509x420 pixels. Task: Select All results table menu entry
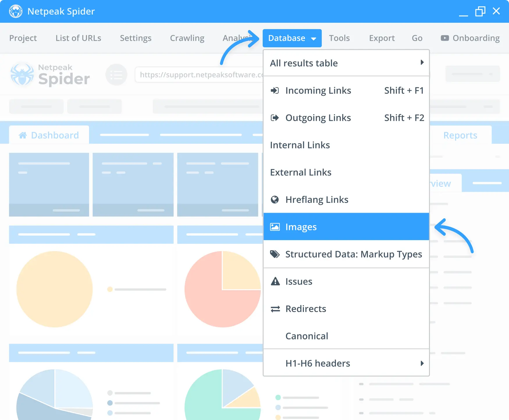point(346,63)
